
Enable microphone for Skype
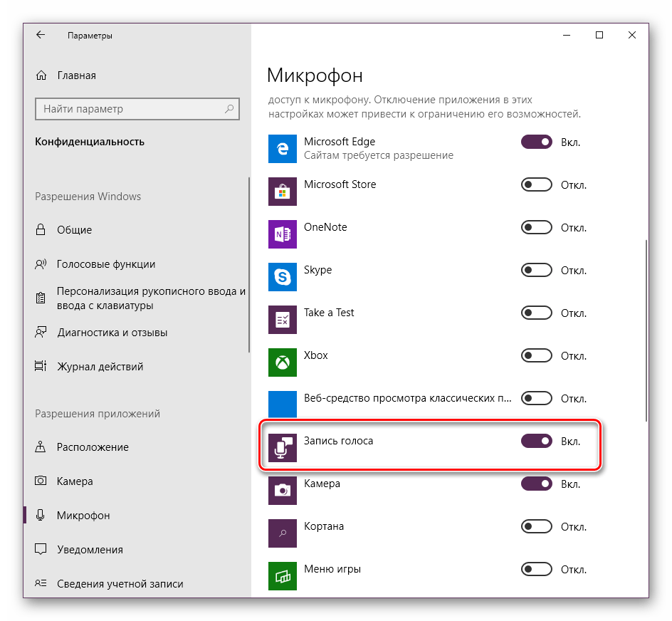point(537,271)
